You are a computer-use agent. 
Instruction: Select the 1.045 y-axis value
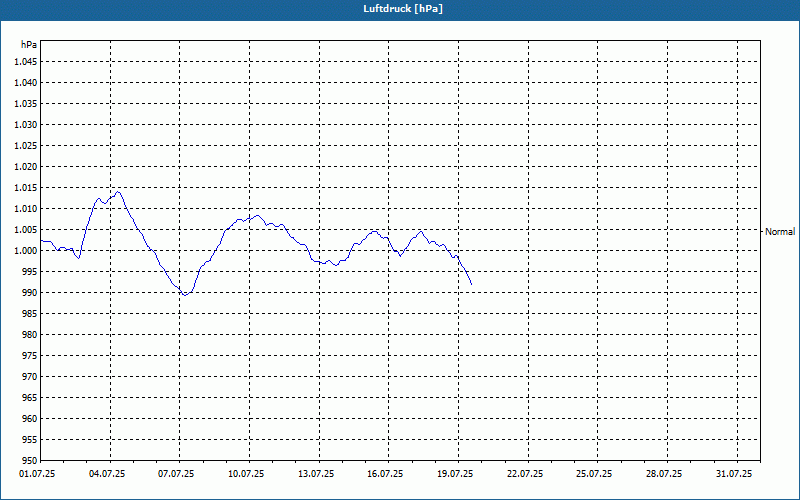point(26,62)
